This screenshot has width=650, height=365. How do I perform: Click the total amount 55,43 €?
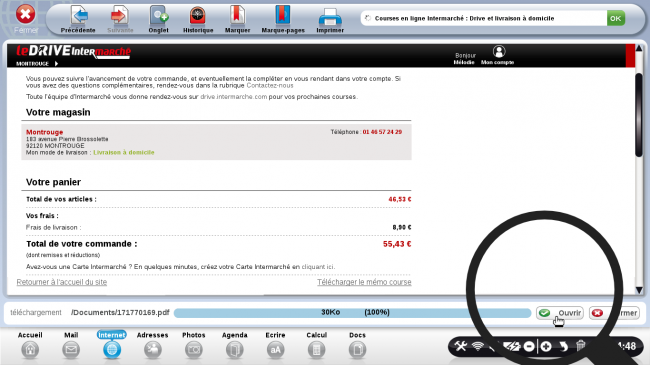[397, 244]
